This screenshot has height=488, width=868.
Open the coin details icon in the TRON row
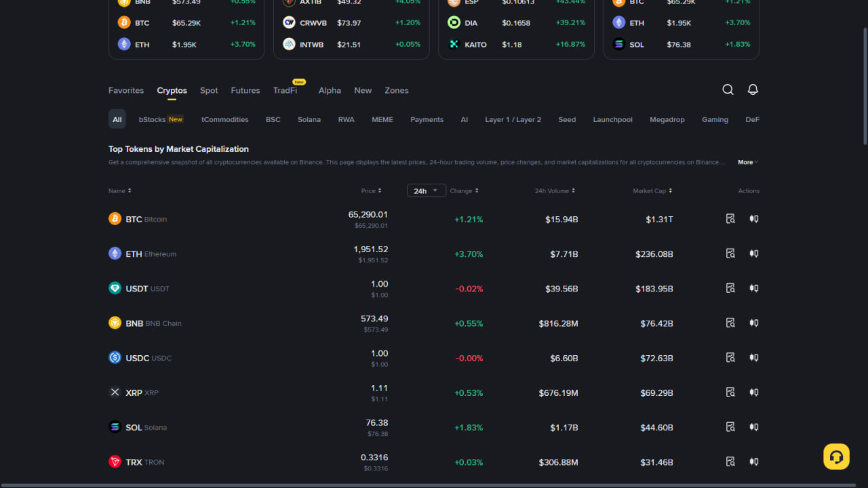[x=730, y=462]
